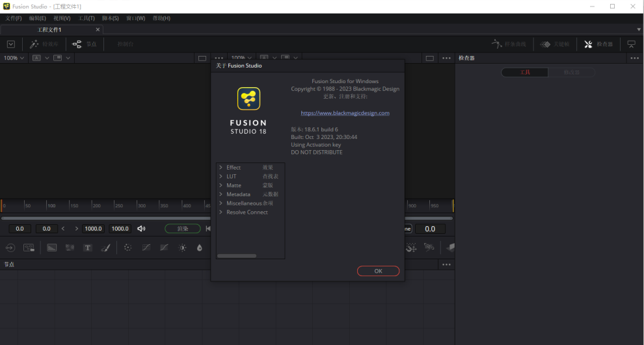Open the 关键帧 keyframes editor

coord(555,44)
